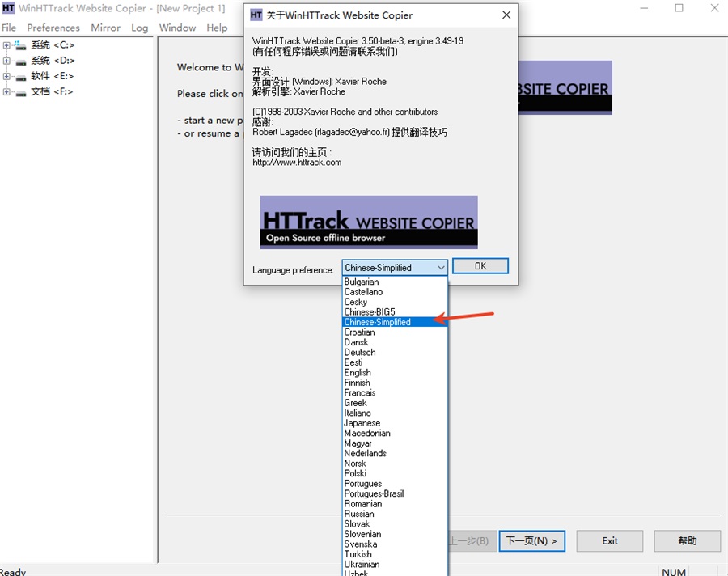Confirm the About dialog with OK

(x=480, y=266)
